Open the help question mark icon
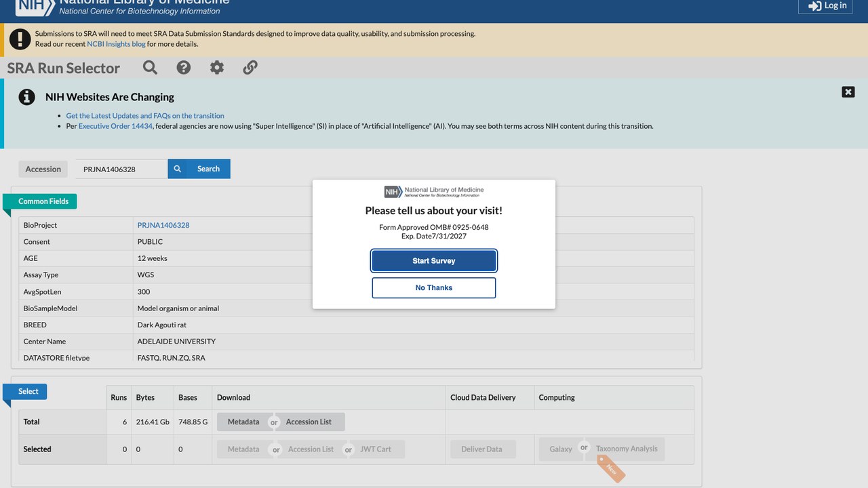868x488 pixels. [x=183, y=67]
